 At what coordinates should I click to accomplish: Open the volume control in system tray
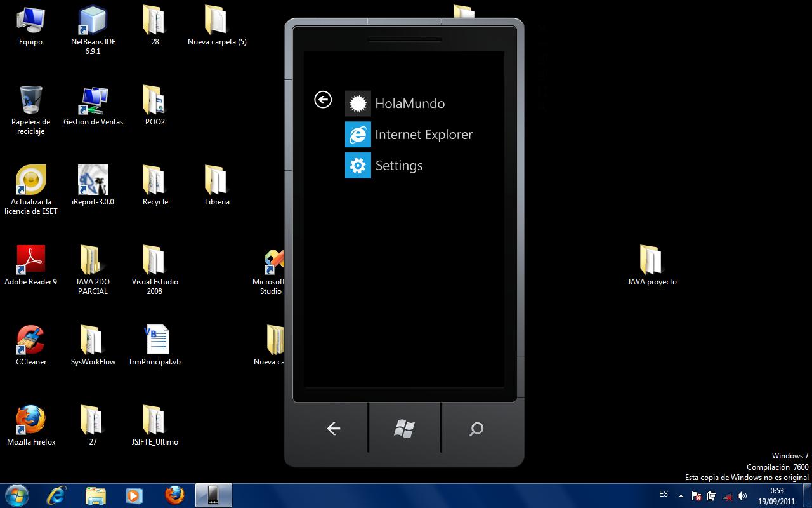click(x=742, y=496)
